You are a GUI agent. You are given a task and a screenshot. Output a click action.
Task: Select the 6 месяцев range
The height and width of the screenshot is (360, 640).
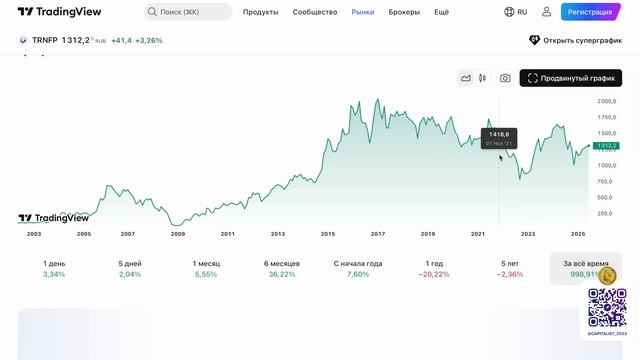coord(282,269)
